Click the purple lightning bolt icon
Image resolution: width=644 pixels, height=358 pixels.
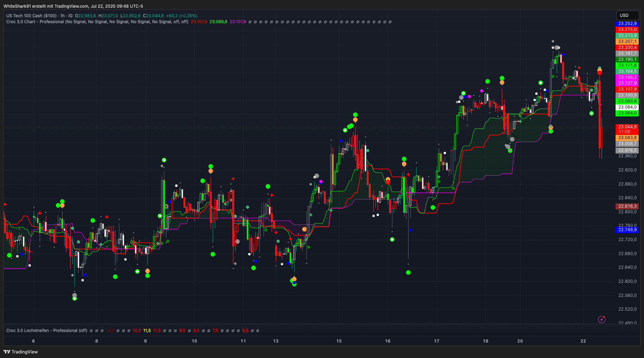[x=602, y=319]
